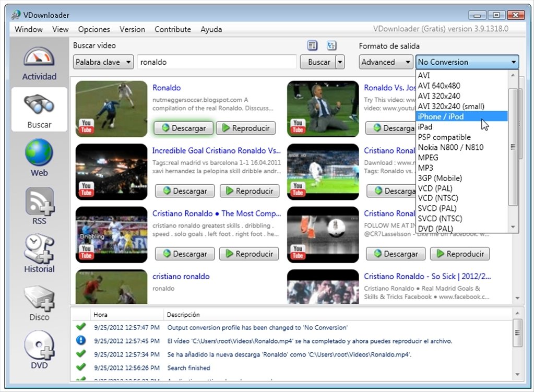
Task: Click the Ronaldo video thumbnail
Action: coord(111,109)
